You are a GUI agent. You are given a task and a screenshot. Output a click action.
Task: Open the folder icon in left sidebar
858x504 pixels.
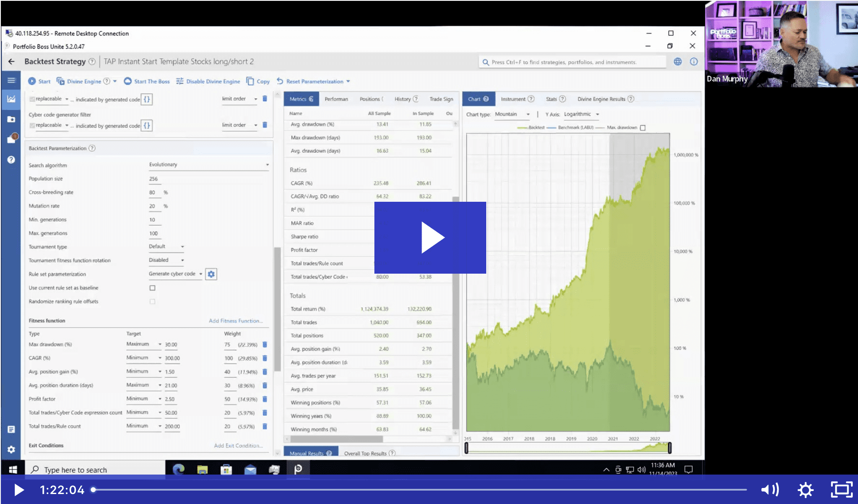(11, 119)
